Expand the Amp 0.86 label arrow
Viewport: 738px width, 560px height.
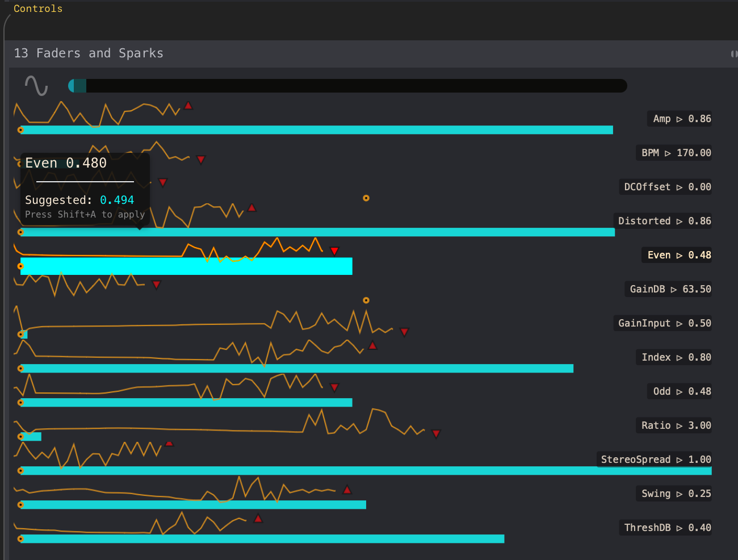coord(680,119)
